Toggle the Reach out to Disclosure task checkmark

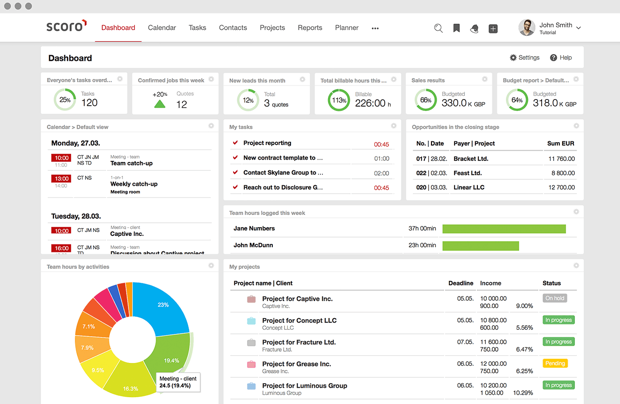point(235,187)
